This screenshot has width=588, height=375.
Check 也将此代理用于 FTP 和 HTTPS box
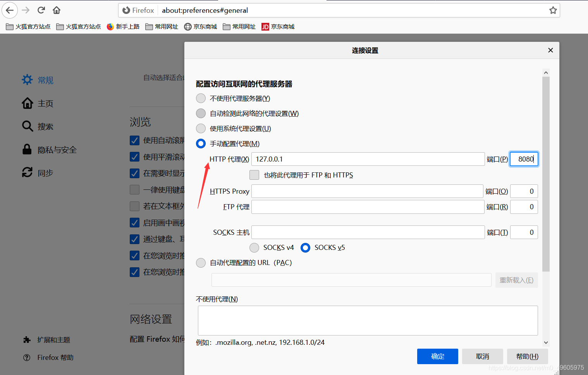[254, 175]
